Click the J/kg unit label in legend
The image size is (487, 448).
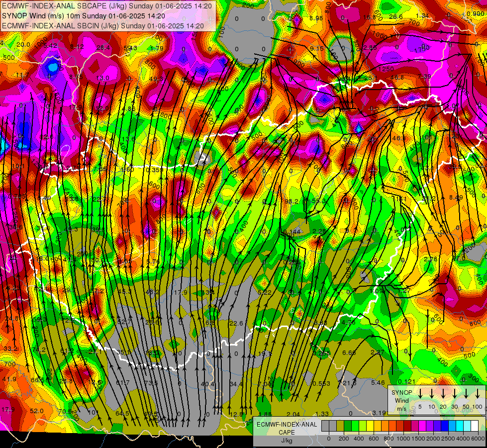tap(287, 441)
